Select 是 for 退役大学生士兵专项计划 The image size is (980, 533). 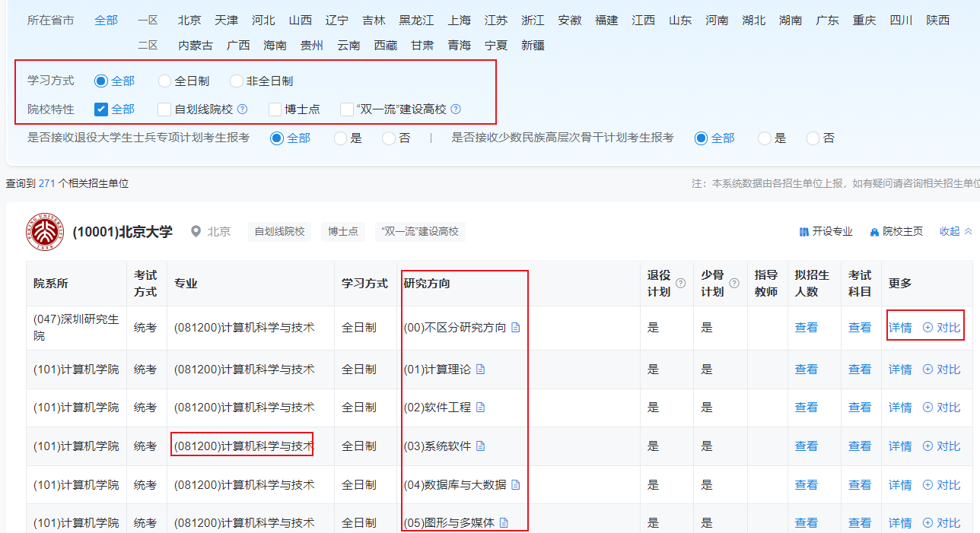point(339,138)
